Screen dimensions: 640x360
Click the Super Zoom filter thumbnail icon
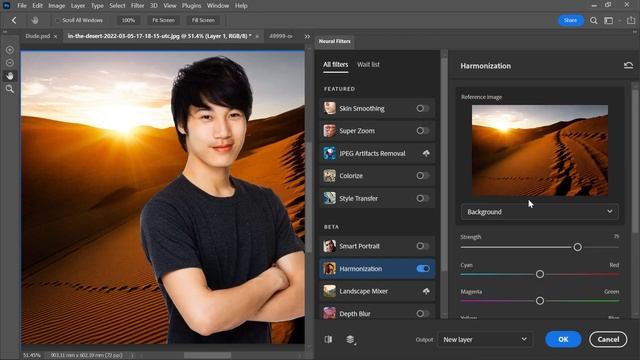coord(329,131)
